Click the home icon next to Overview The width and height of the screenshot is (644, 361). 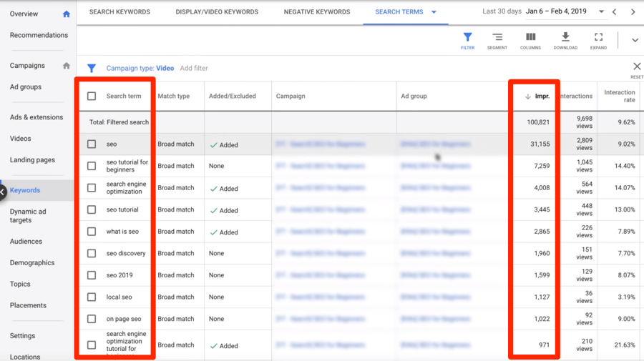[x=67, y=14]
